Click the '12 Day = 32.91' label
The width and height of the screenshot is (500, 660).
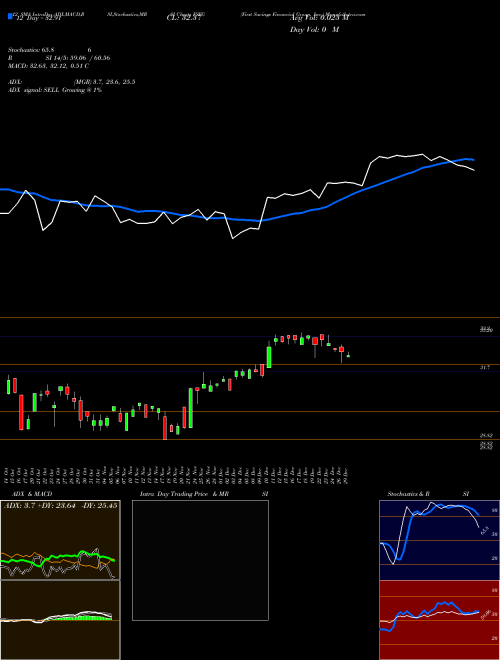pyautogui.click(x=38, y=18)
